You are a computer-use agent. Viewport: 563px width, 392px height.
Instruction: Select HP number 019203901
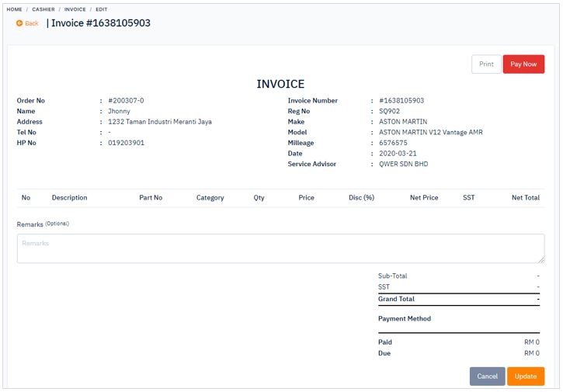pyautogui.click(x=126, y=143)
